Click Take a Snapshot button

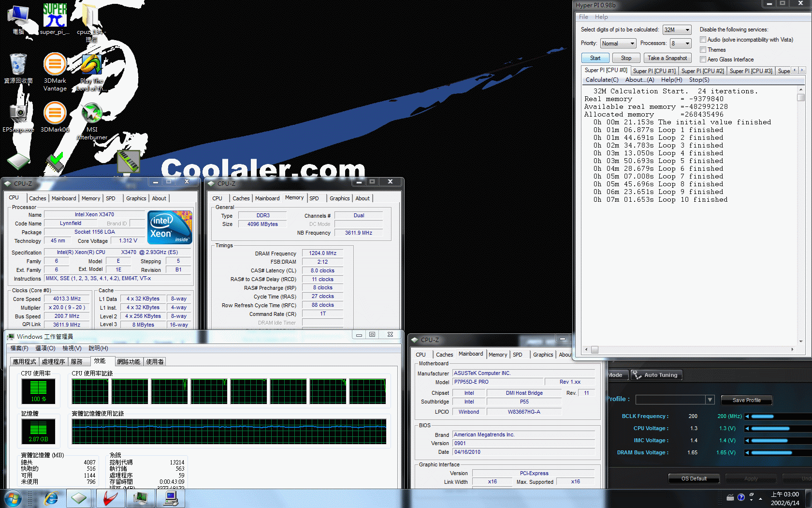[x=667, y=58]
